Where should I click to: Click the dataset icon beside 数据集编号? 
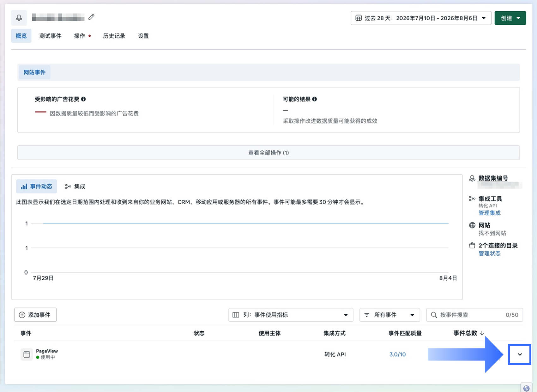(x=472, y=178)
